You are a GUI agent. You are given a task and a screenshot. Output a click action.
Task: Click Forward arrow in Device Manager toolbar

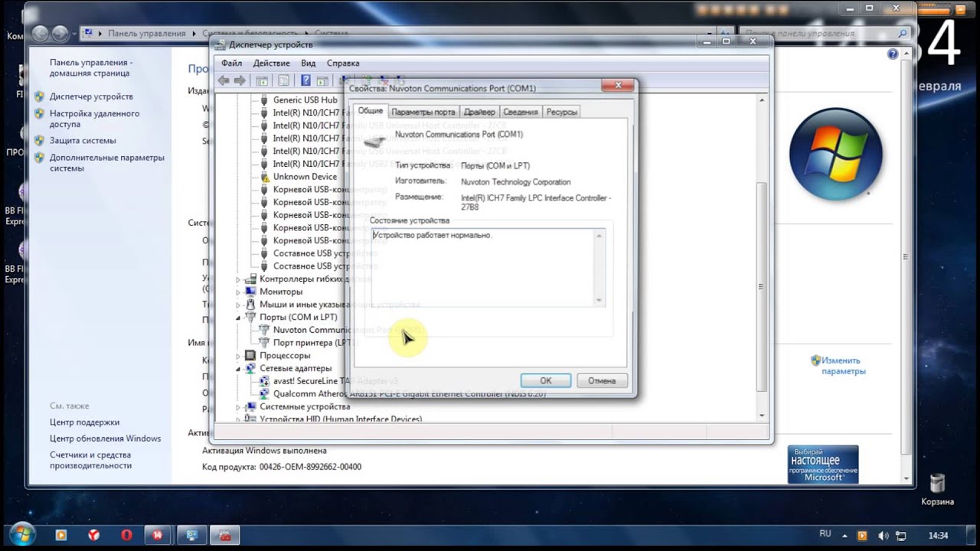pos(240,80)
